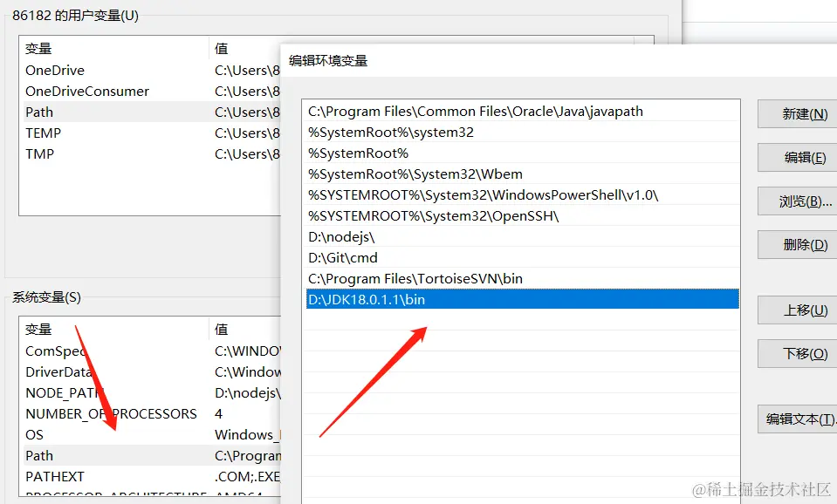Click the 浏览(B)... button
The width and height of the screenshot is (837, 504).
(x=798, y=201)
